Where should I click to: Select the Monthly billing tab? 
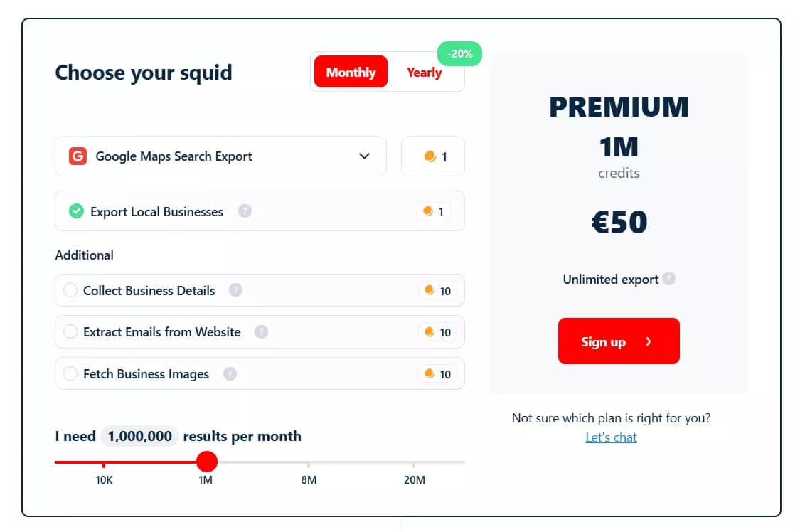click(350, 72)
